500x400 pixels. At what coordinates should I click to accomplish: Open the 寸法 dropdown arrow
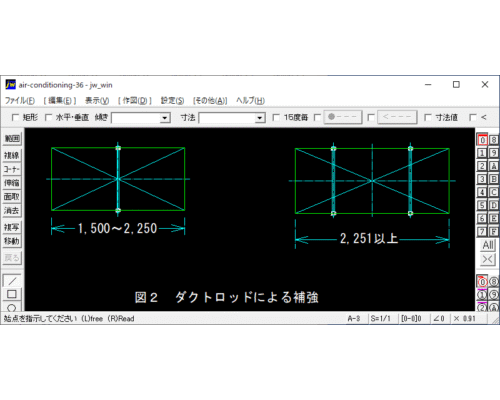tap(260, 118)
